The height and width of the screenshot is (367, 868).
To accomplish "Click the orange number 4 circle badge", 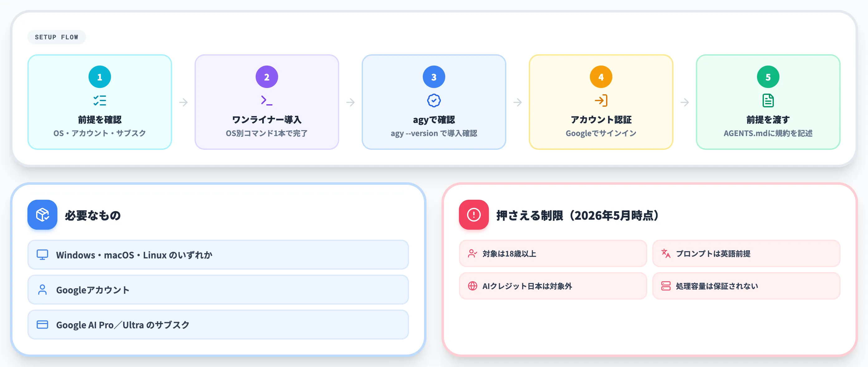I will click(x=601, y=77).
